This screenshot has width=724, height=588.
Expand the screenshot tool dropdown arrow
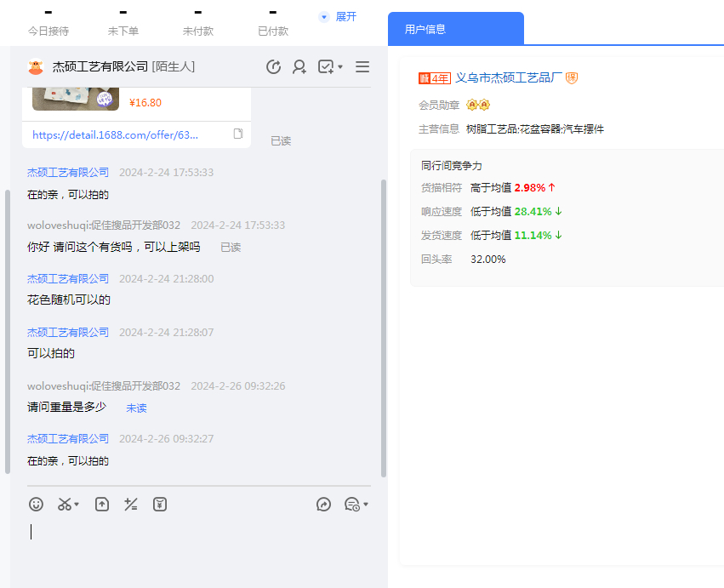[77, 505]
